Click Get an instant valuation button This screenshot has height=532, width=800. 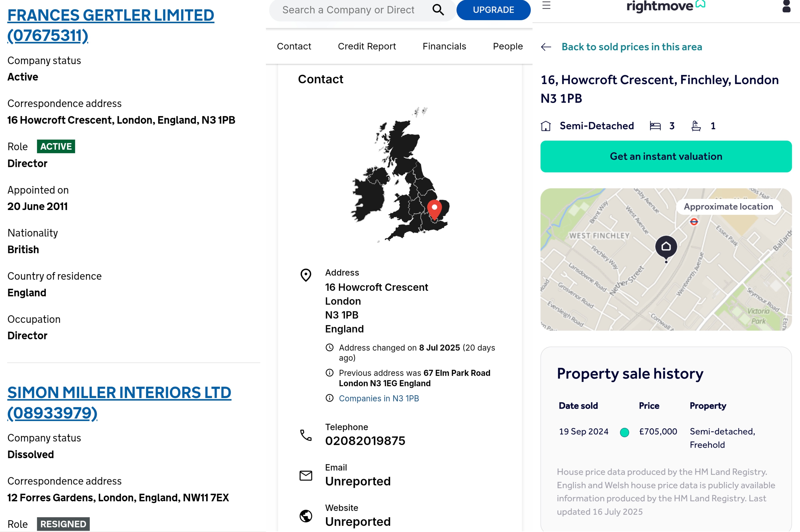[666, 156]
